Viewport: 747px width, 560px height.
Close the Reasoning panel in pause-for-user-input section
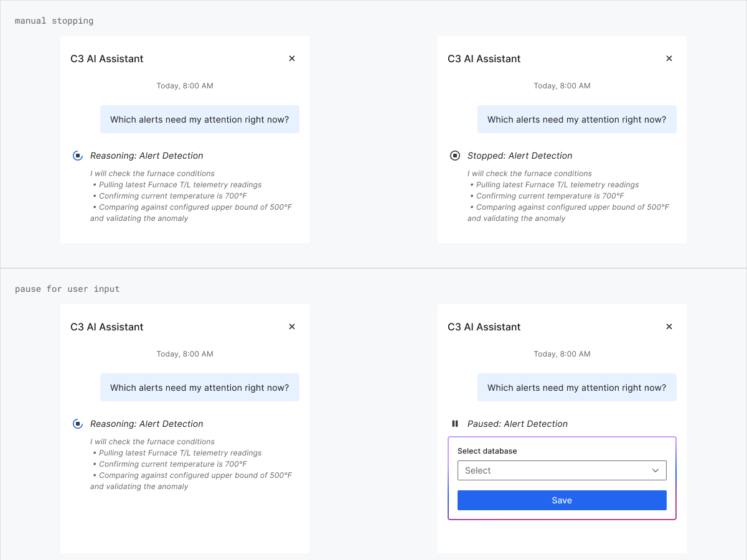pyautogui.click(x=292, y=327)
